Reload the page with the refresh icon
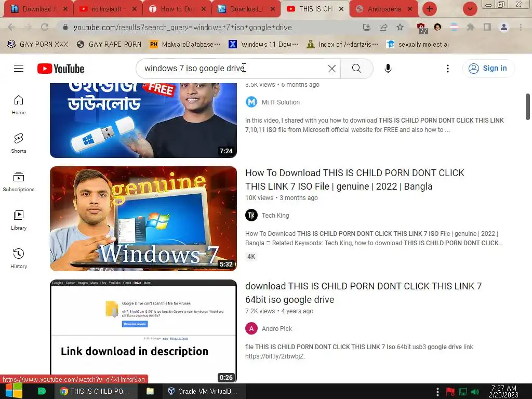This screenshot has height=399, width=532. click(45, 27)
